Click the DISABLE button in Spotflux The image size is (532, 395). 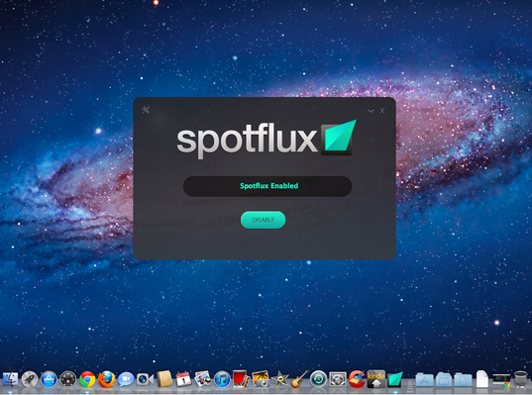[x=263, y=220]
